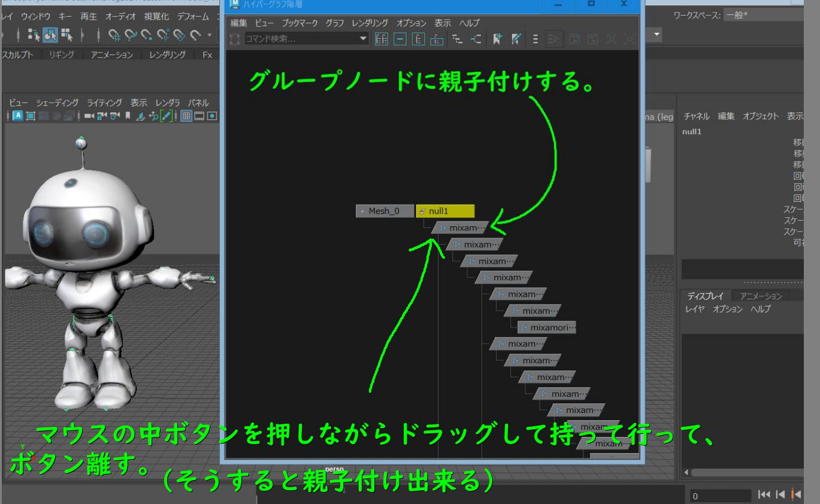Switch to the アニメーション layer tab
This screenshot has width=820, height=504.
click(761, 296)
